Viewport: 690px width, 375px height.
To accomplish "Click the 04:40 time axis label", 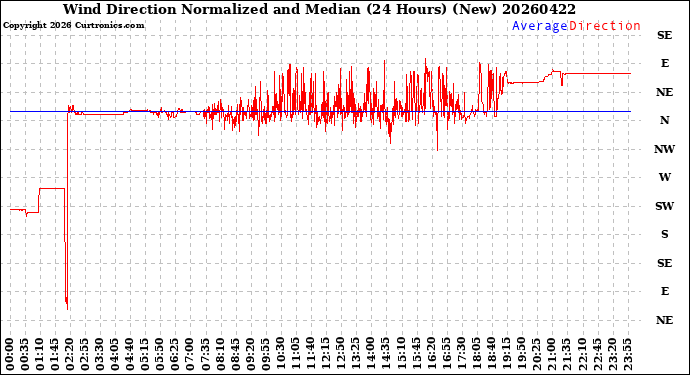I will [130, 354].
